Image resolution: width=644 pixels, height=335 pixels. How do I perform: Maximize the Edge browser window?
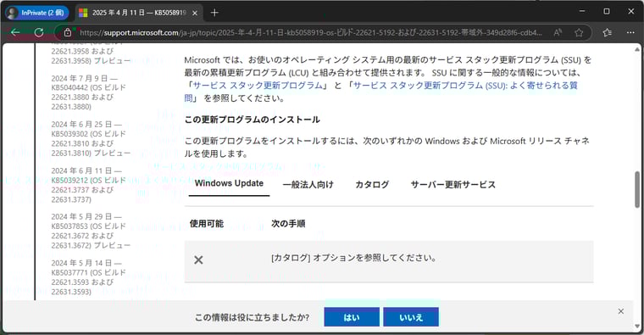pyautogui.click(x=607, y=12)
